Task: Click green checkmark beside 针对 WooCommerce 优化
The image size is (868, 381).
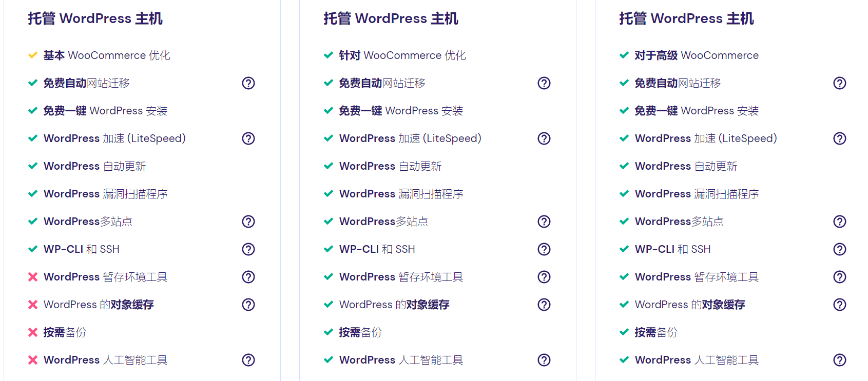Action: (x=329, y=55)
